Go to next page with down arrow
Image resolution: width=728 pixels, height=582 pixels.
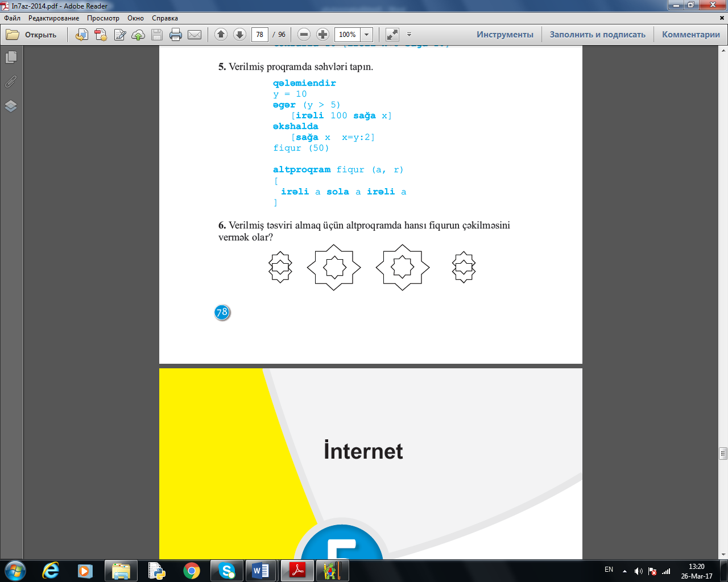pos(240,35)
